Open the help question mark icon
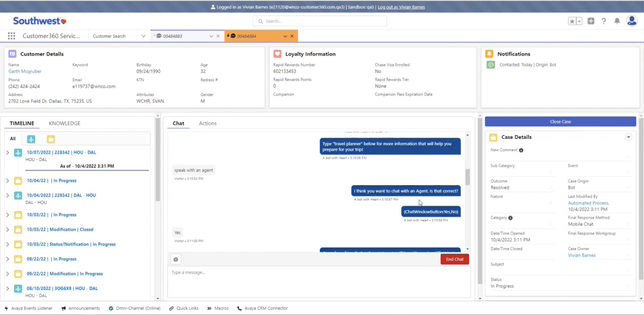The height and width of the screenshot is (315, 644). pos(604,21)
